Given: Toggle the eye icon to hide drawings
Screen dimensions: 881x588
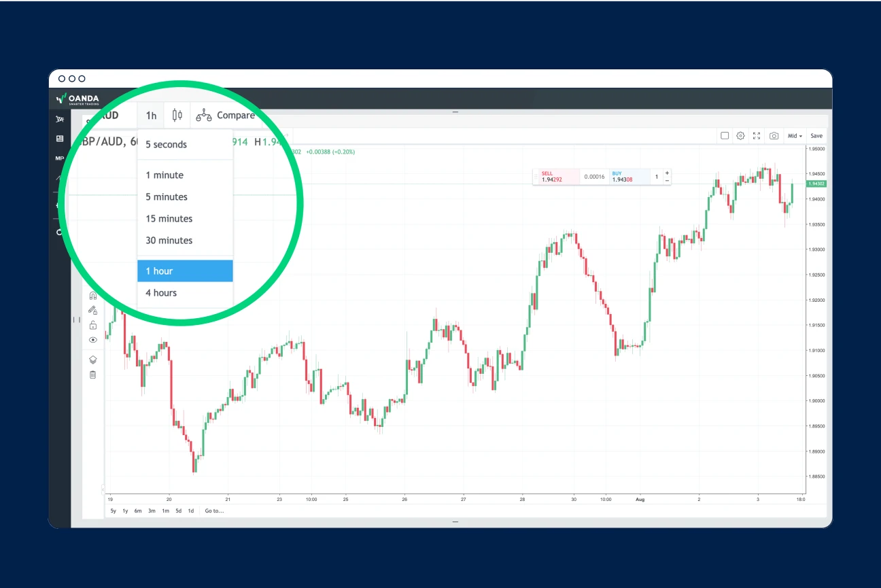Looking at the screenshot, I should 93,340.
